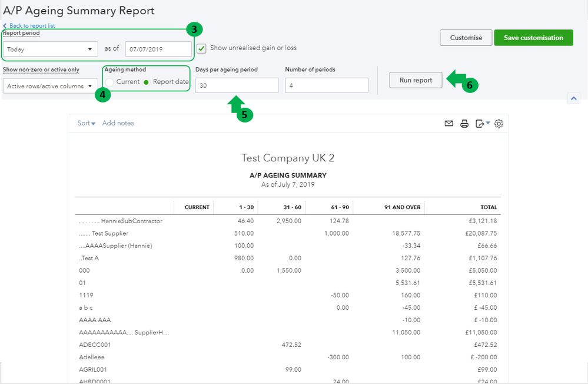
Task: Click the email report envelope icon
Action: tap(449, 124)
